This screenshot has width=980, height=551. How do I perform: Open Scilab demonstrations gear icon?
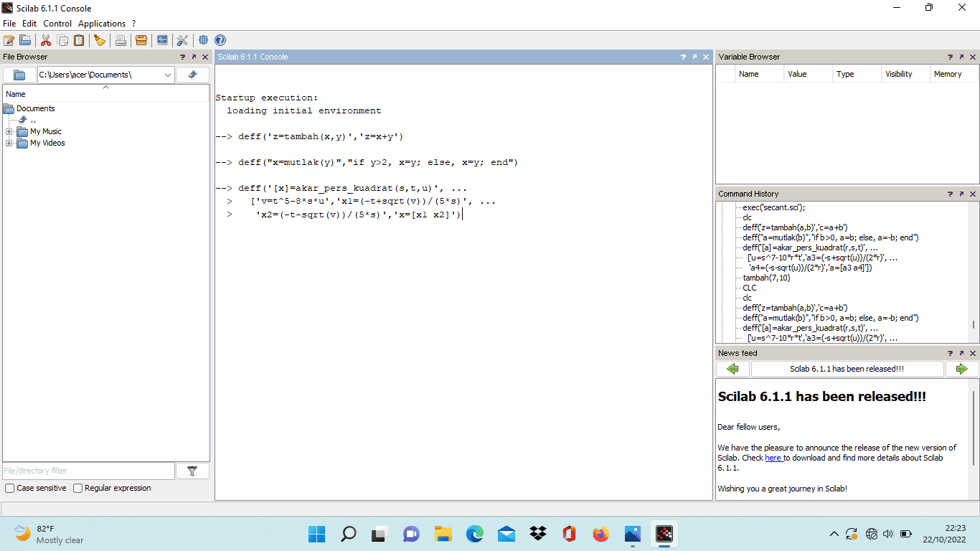click(x=204, y=40)
